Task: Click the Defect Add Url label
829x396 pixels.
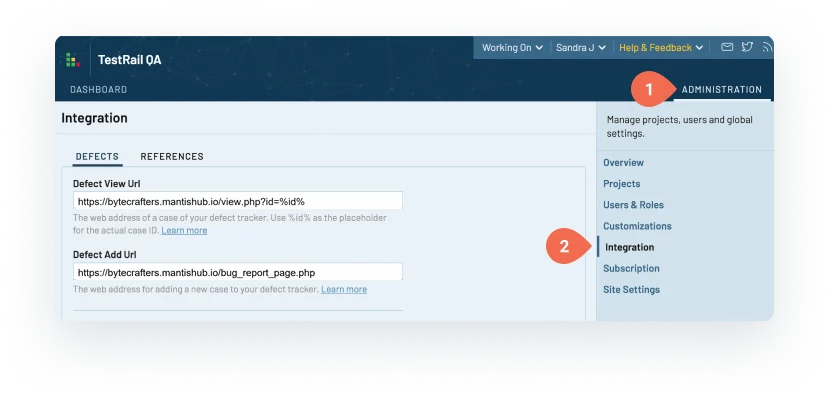Action: (105, 254)
